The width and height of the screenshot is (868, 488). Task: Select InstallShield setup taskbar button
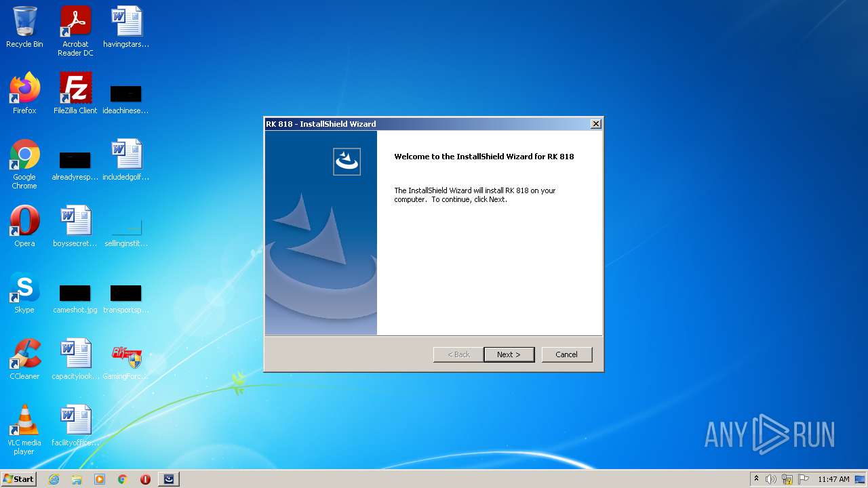(x=169, y=479)
